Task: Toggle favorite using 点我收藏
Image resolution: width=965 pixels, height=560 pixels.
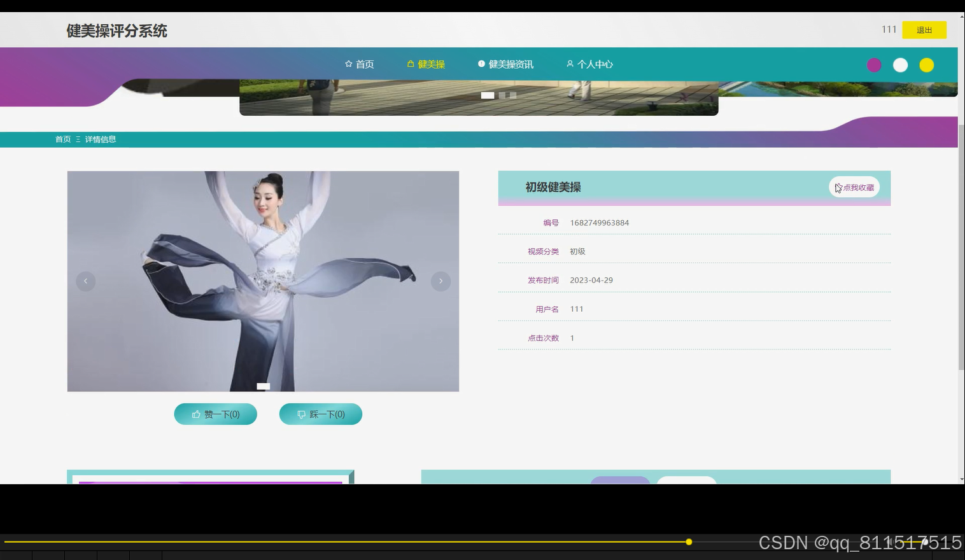Action: [x=854, y=187]
